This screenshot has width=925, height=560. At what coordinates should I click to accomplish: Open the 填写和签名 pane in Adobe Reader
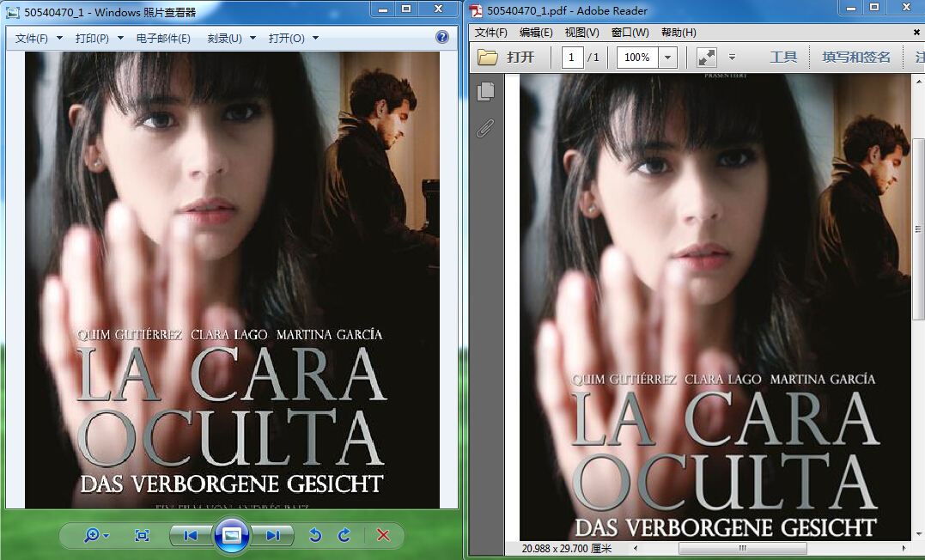point(856,58)
